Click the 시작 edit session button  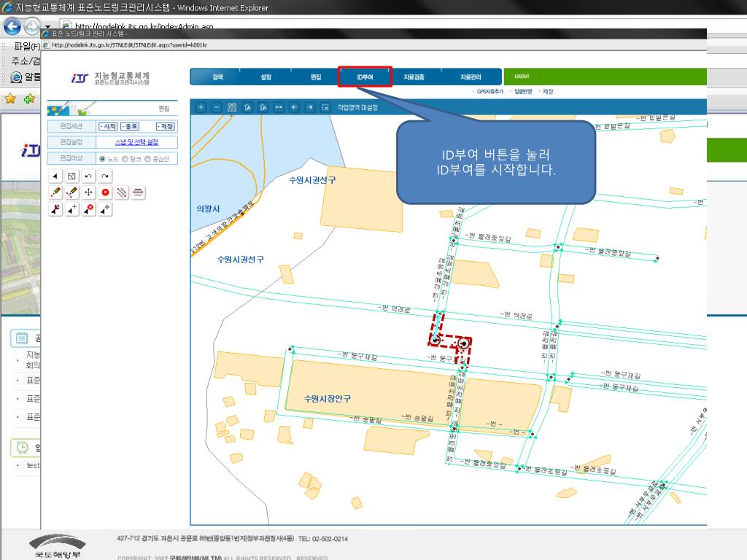[x=108, y=126]
